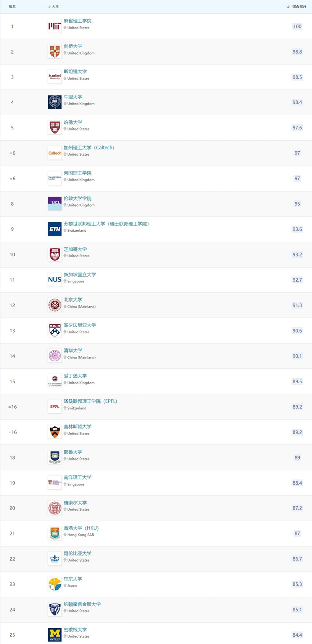Open the 清华大学 link
The width and height of the screenshot is (312, 644).
[x=73, y=350]
